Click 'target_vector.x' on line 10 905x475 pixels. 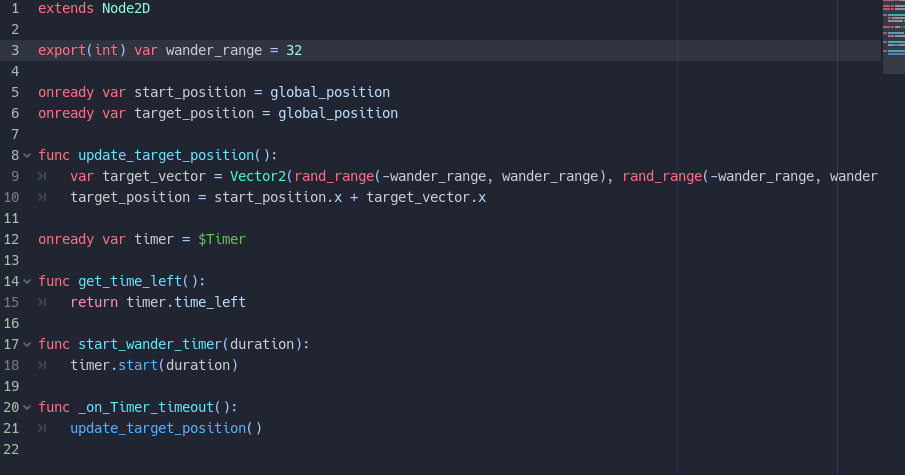(x=426, y=197)
